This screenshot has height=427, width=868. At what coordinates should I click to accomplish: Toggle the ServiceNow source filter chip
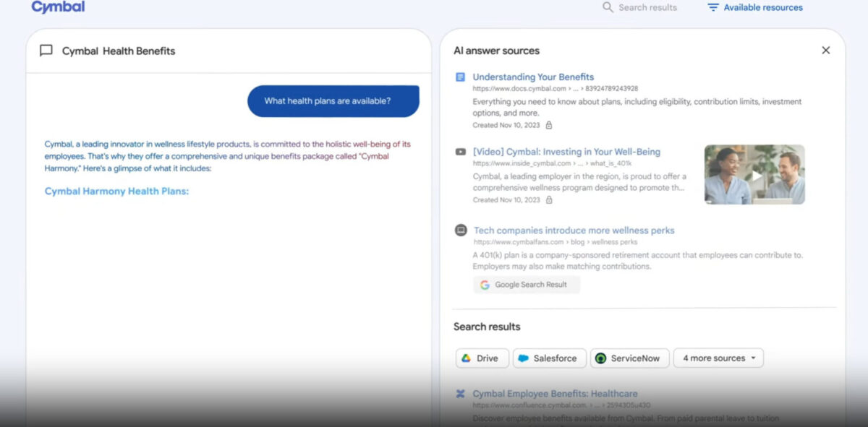coord(629,358)
